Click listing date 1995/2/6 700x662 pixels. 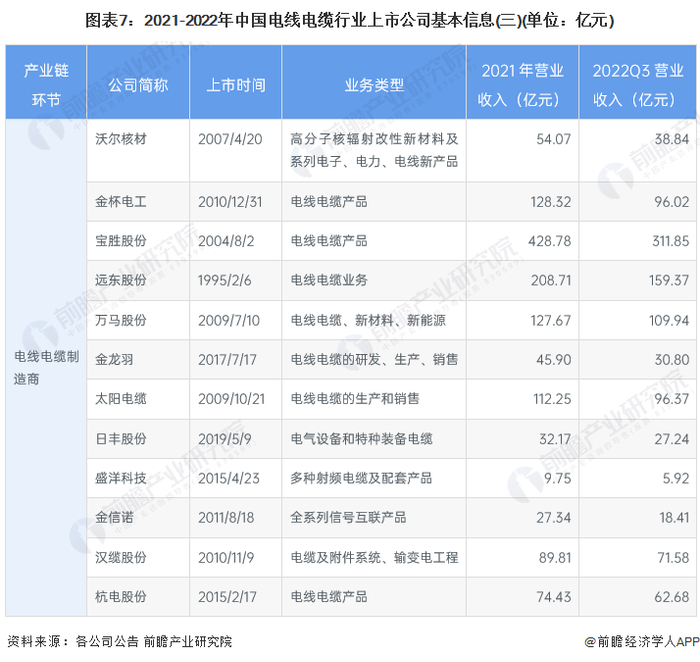pos(225,280)
